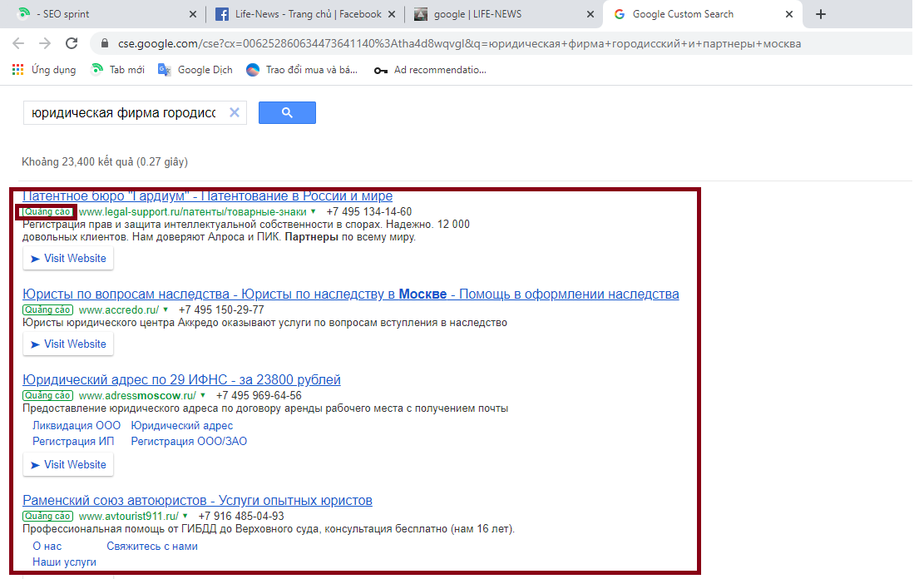This screenshot has height=579, width=924.
Task: Click Visit Website under accredo.ru result
Action: (x=68, y=344)
